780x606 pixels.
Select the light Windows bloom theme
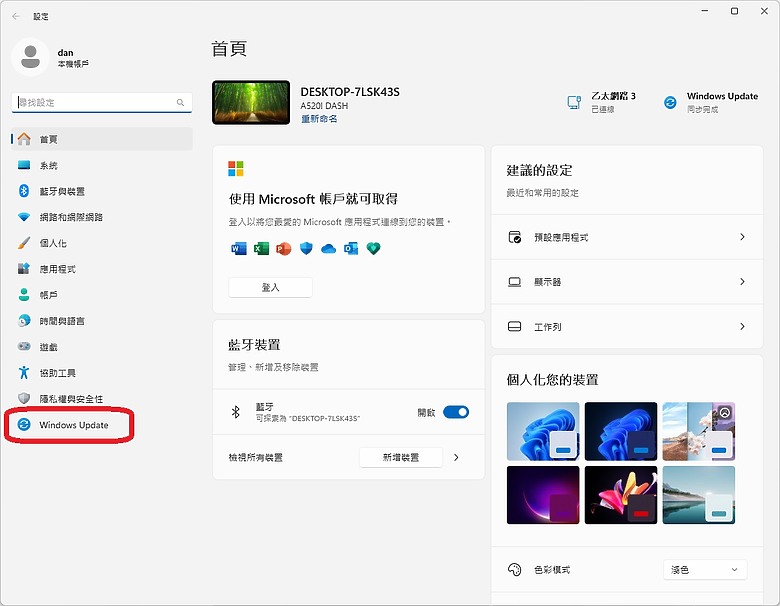point(543,431)
